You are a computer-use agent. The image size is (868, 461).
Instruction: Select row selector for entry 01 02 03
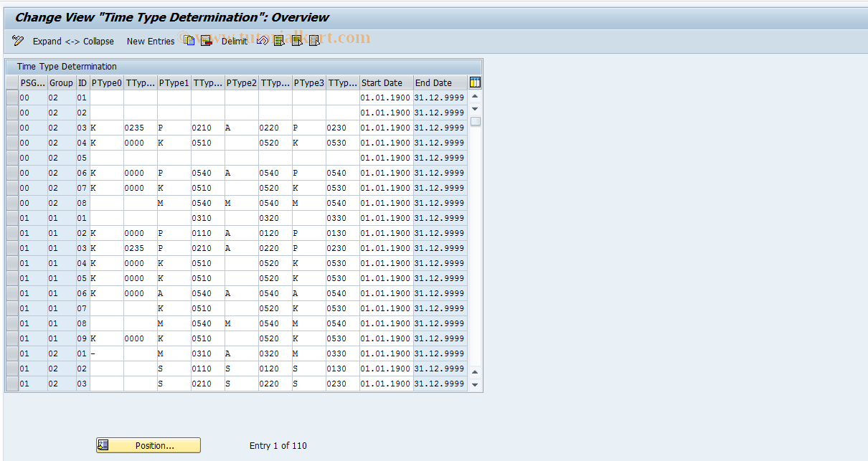(11, 384)
